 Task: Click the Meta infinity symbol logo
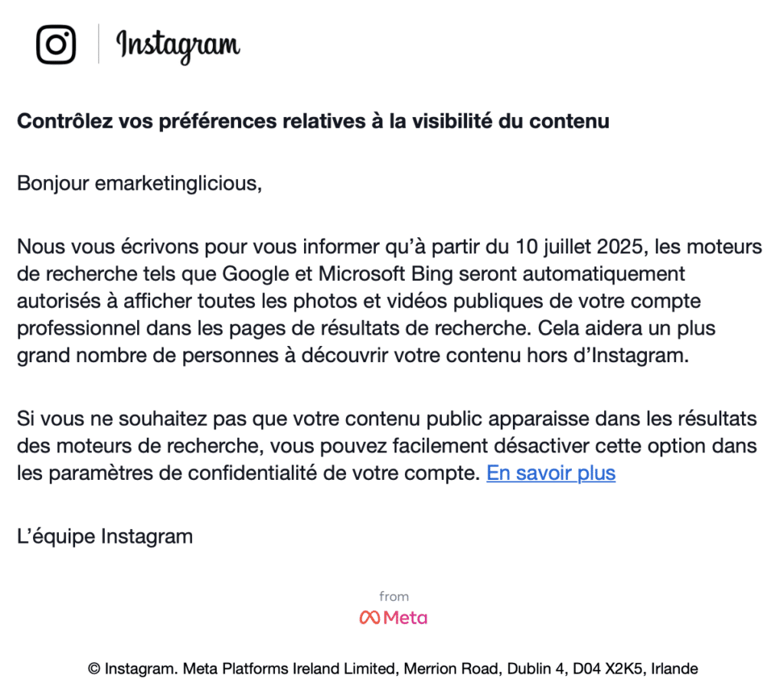(x=370, y=618)
